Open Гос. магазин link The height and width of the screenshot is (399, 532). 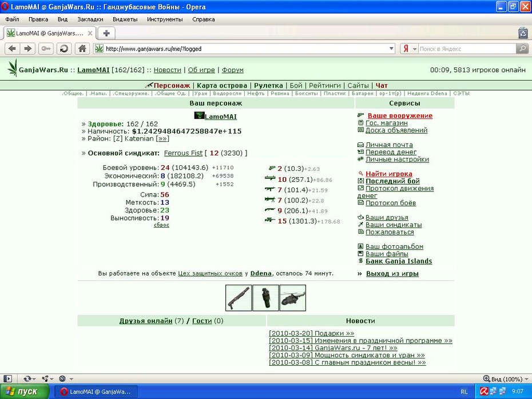tap(387, 123)
